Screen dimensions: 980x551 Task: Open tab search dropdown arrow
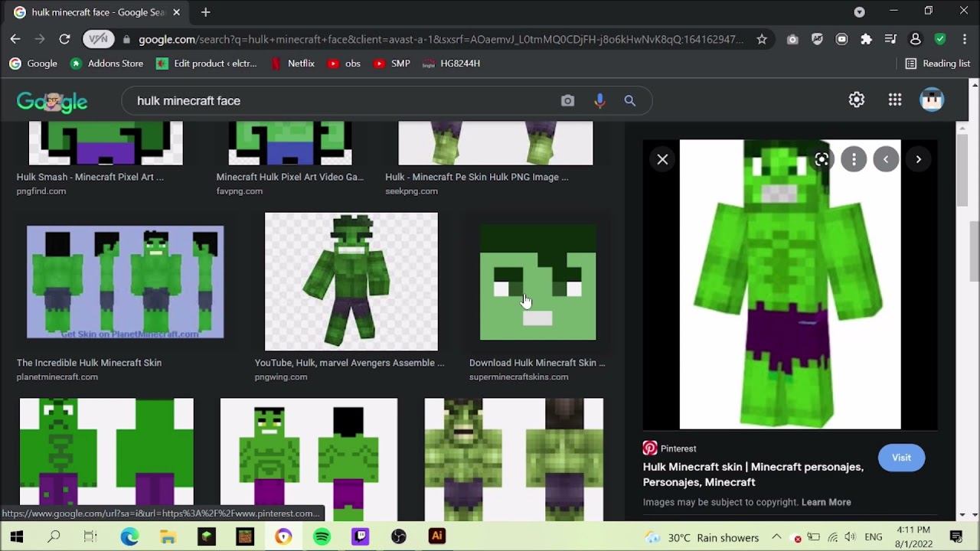tap(859, 12)
